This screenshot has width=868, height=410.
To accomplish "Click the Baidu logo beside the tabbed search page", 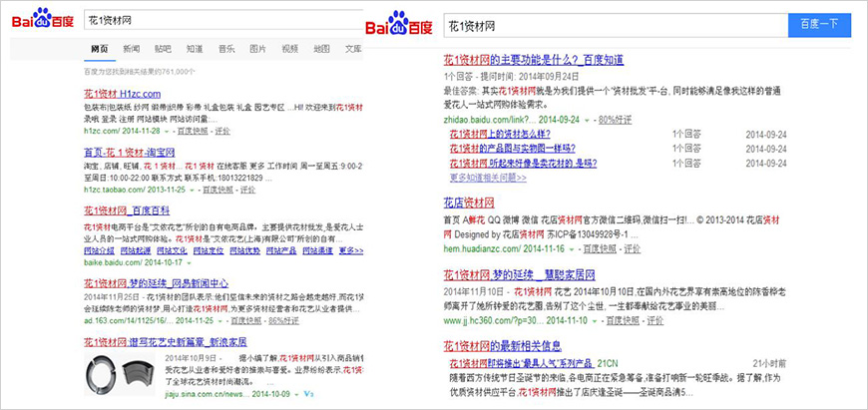I will pos(44,19).
